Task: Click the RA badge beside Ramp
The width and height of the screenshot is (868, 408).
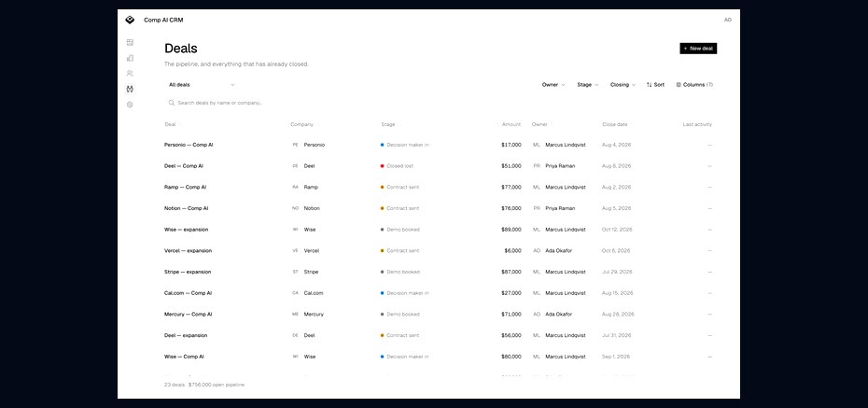Action: [x=295, y=187]
